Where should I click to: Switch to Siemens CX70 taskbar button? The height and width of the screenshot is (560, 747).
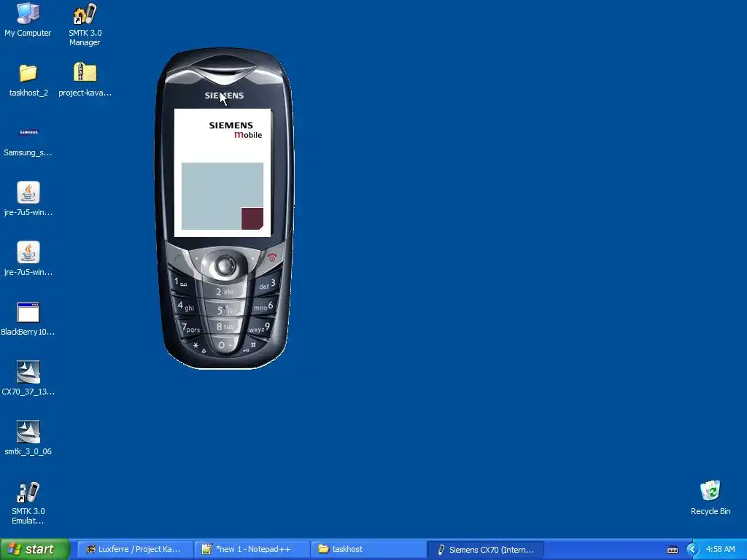(486, 549)
